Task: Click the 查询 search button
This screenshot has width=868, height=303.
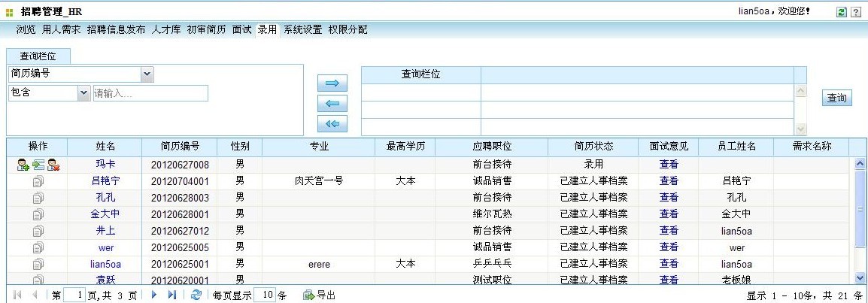Action: pos(836,98)
